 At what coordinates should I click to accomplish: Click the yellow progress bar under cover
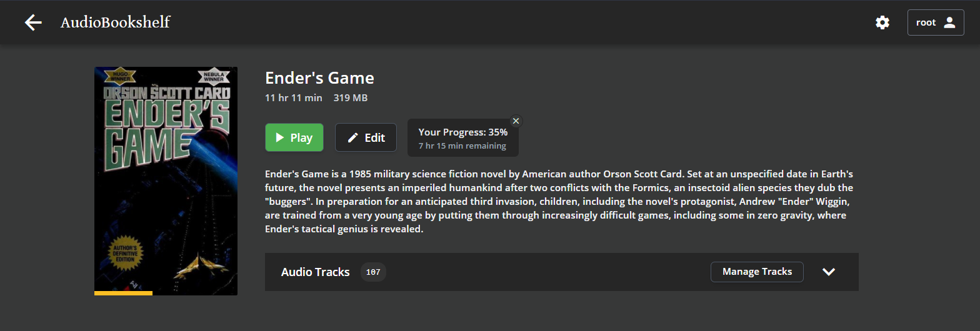tap(123, 293)
